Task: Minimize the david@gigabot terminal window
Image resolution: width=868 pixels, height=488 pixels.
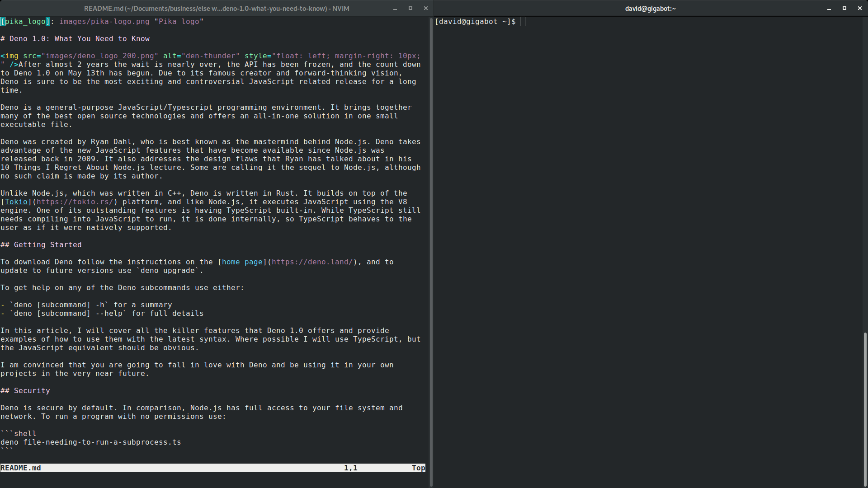Action: click(829, 9)
